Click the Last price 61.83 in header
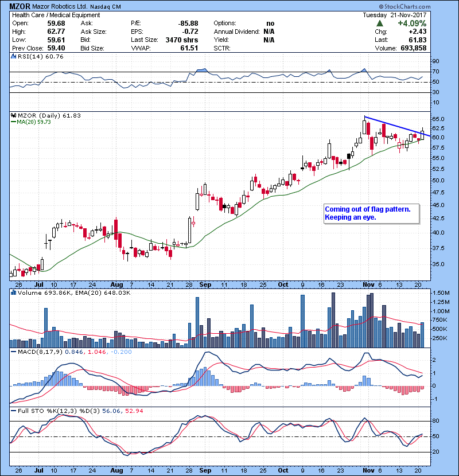The image size is (459, 476). [x=417, y=40]
